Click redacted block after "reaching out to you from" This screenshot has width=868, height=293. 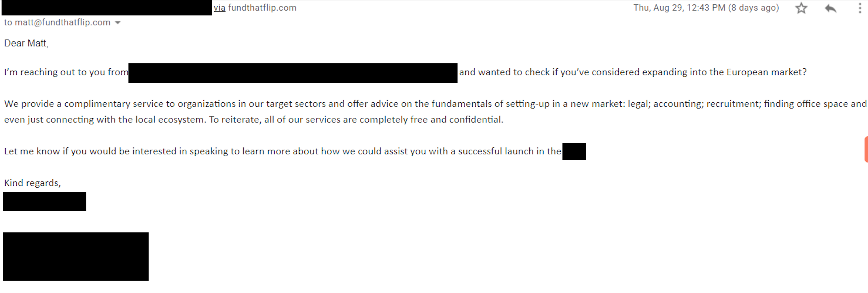(293, 73)
